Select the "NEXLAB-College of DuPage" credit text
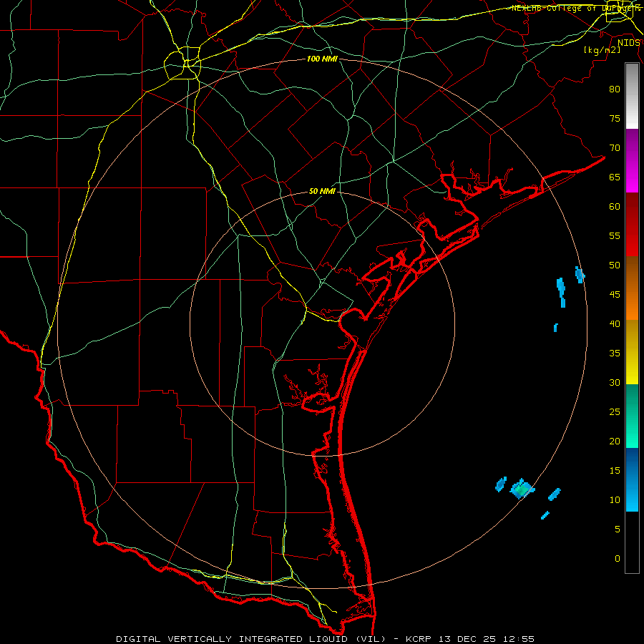The height and width of the screenshot is (644, 644). pos(576,8)
